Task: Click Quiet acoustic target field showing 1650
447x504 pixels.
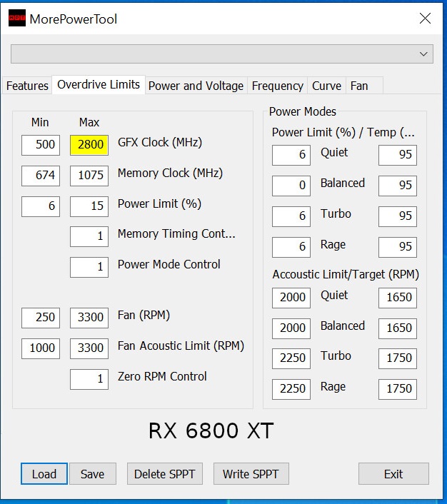Action: [398, 298]
